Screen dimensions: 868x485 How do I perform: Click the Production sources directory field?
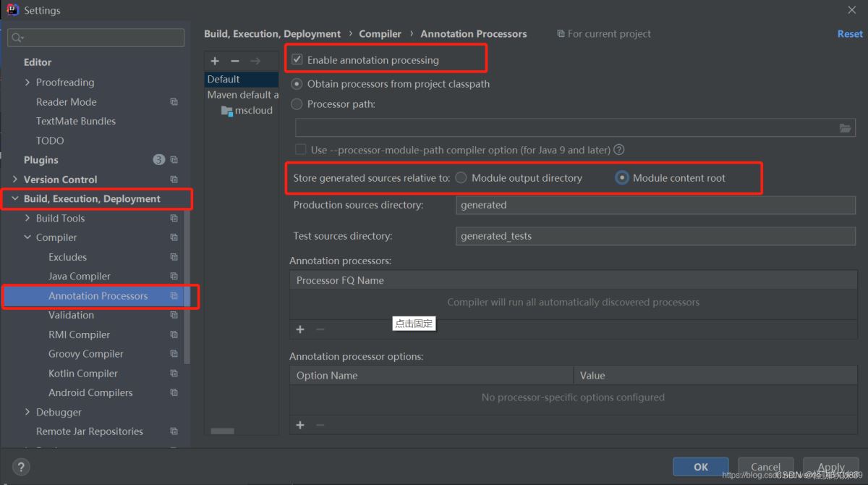[655, 206]
